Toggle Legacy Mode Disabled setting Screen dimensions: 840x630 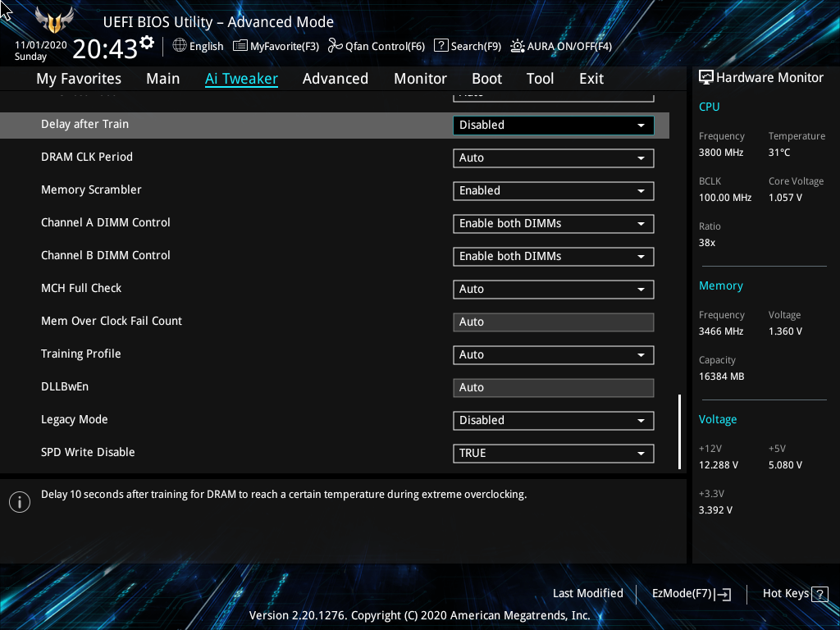coord(553,421)
